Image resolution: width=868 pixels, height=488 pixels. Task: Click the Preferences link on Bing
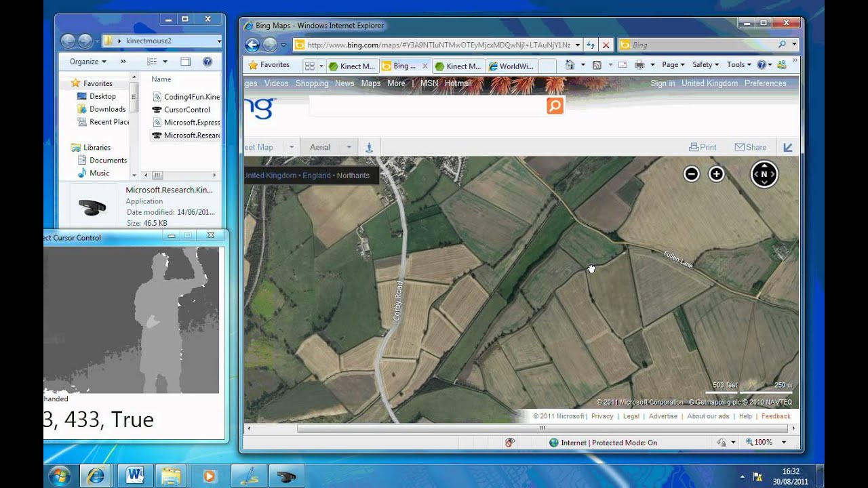(x=766, y=83)
